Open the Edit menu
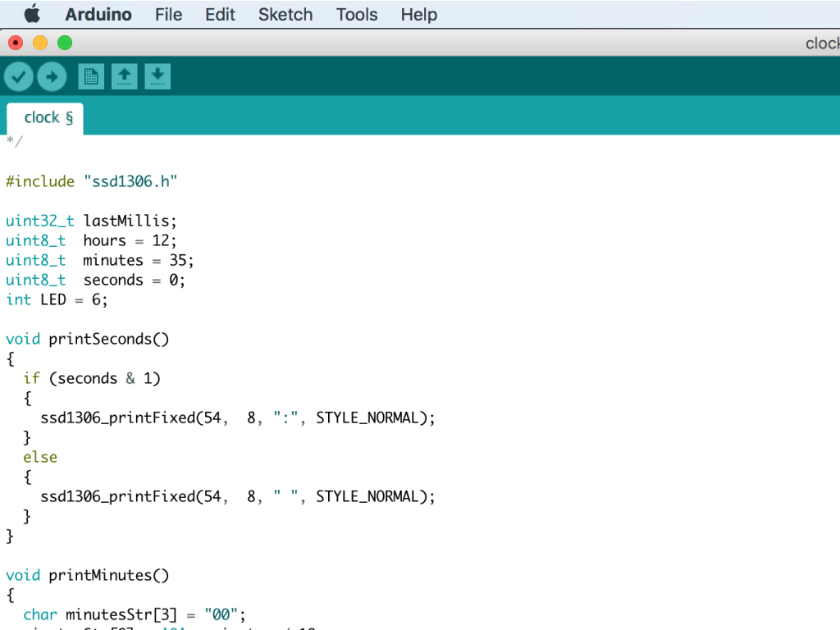Screen dimensions: 840x630 [x=220, y=15]
